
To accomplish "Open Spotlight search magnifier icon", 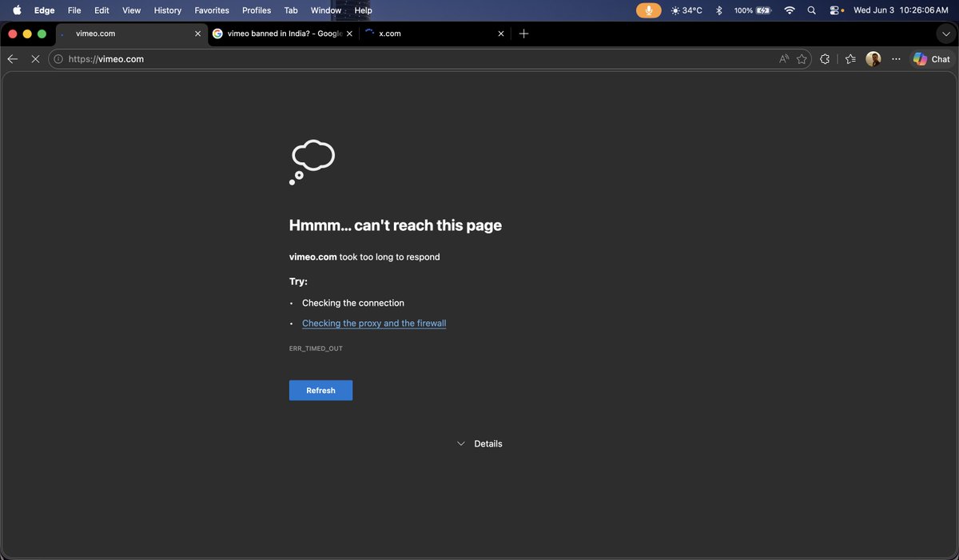I will [x=812, y=10].
